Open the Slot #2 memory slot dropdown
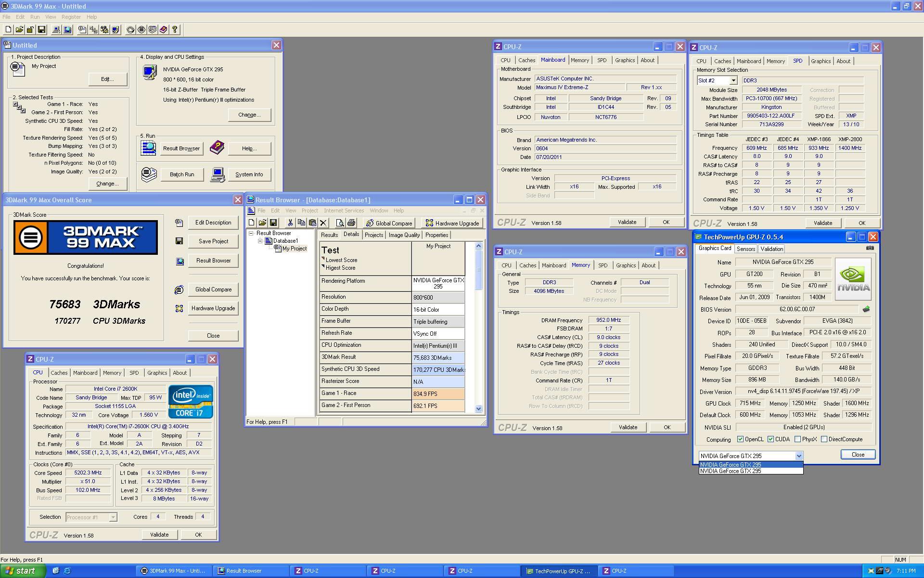924x578 pixels. click(733, 80)
